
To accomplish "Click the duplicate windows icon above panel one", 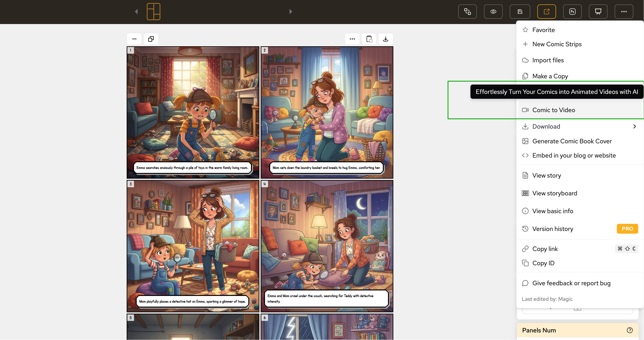I will [x=151, y=39].
